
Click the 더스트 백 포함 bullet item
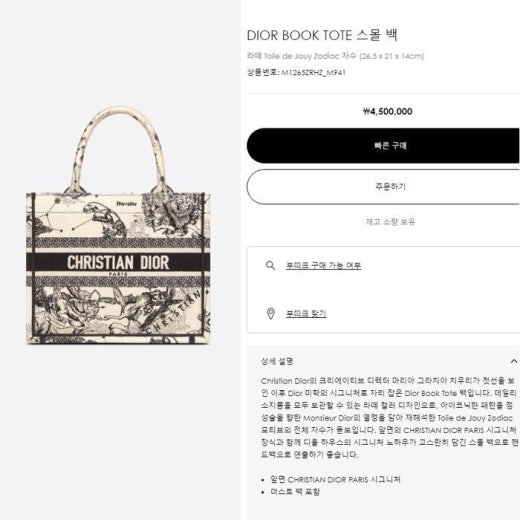tap(295, 492)
